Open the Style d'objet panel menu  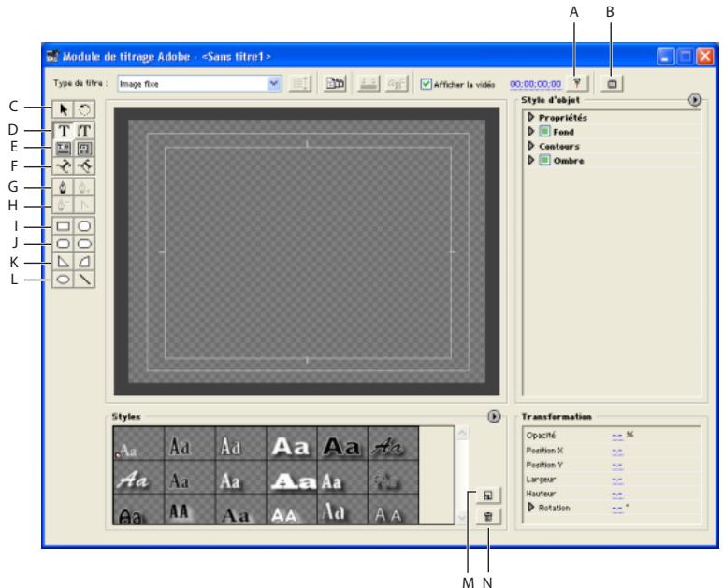pos(694,101)
